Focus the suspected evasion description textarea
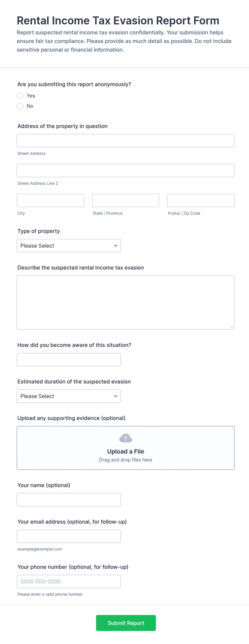This screenshot has width=249, height=644. click(126, 303)
